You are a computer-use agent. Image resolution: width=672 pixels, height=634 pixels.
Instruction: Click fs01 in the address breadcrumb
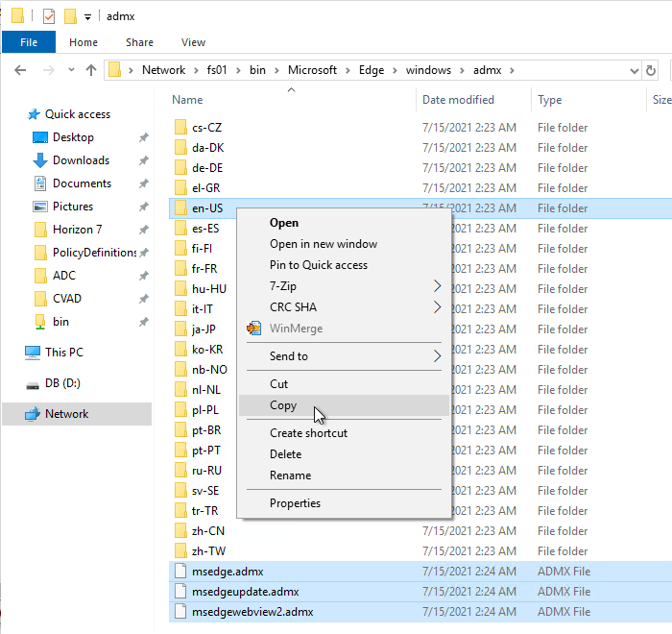point(216,70)
